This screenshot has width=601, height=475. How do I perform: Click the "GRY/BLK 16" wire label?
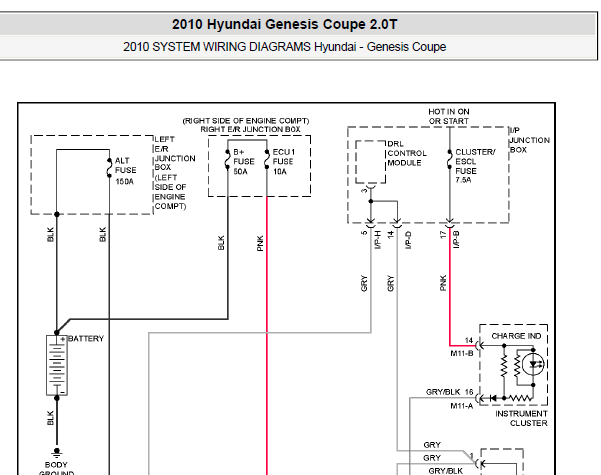[x=449, y=392]
